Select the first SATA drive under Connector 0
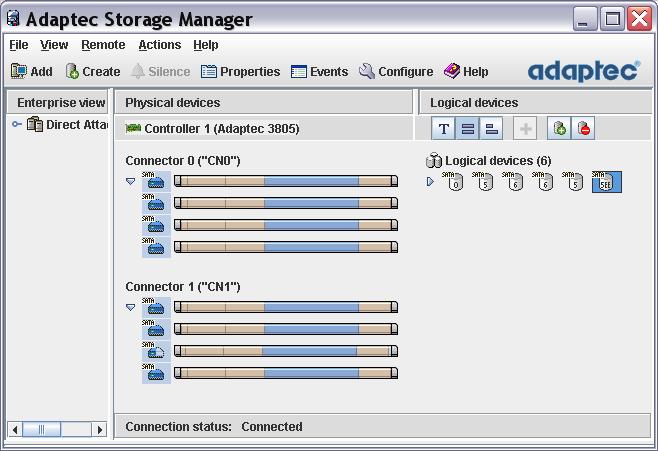The width and height of the screenshot is (658, 451). pyautogui.click(x=156, y=181)
